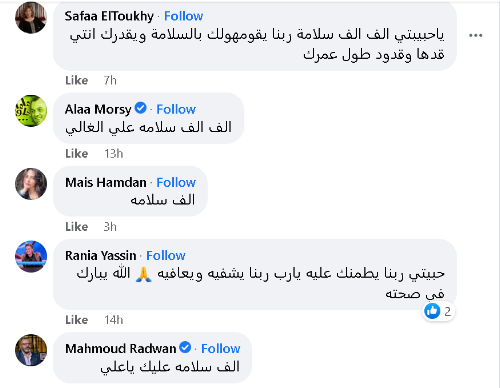This screenshot has height=388, width=500.
Task: Click Alaa Morsy's profile avatar
Action: point(31,111)
